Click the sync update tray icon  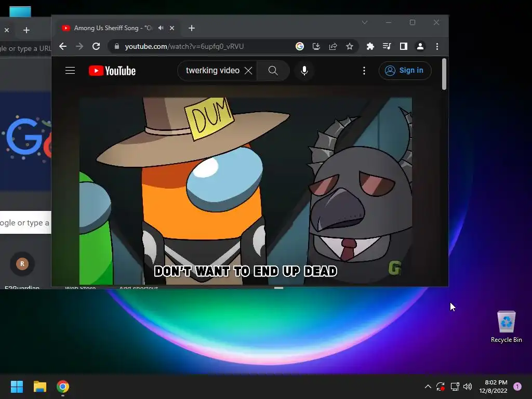(441, 387)
